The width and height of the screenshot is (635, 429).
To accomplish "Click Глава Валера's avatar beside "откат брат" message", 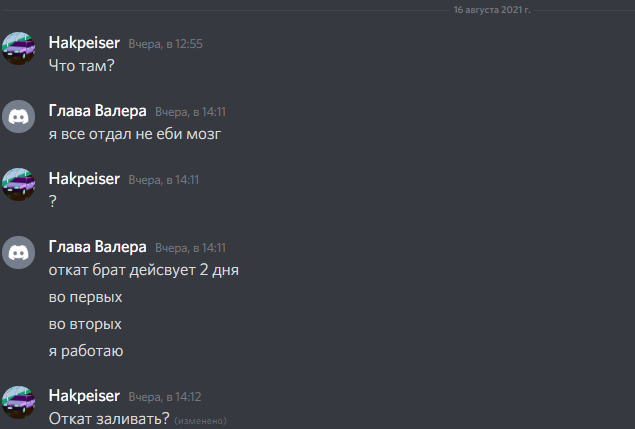I will coord(19,252).
